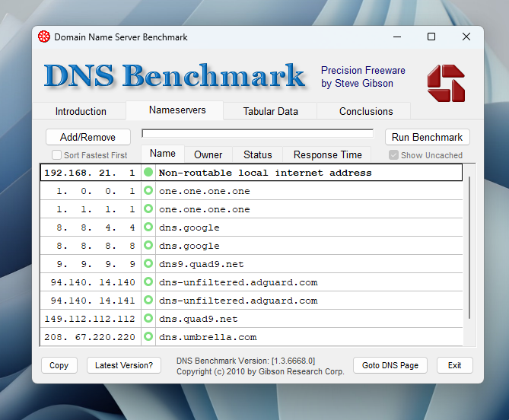This screenshot has height=420, width=509.
Task: Switch to the Status sub-tab
Action: [258, 154]
